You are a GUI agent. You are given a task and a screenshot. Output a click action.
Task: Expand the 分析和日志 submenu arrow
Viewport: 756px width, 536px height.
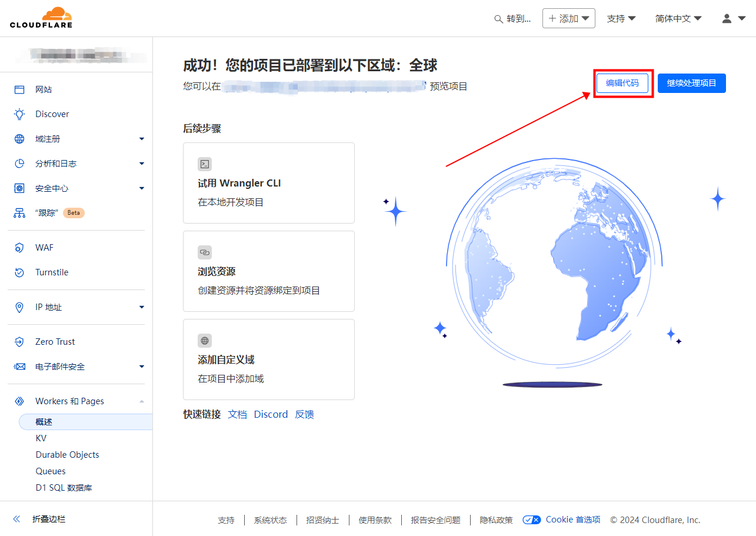(x=141, y=164)
